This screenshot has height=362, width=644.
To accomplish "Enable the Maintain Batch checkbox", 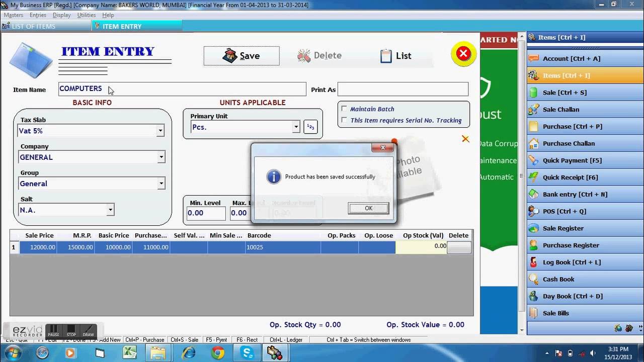I will click(x=344, y=109).
